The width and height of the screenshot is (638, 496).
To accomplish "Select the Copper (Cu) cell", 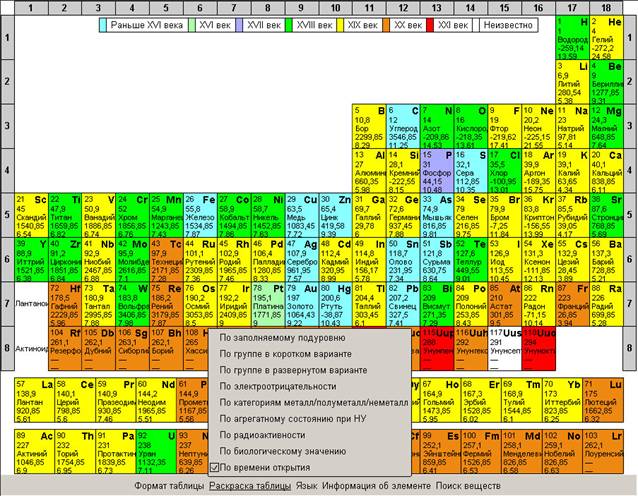I will pyautogui.click(x=302, y=215).
